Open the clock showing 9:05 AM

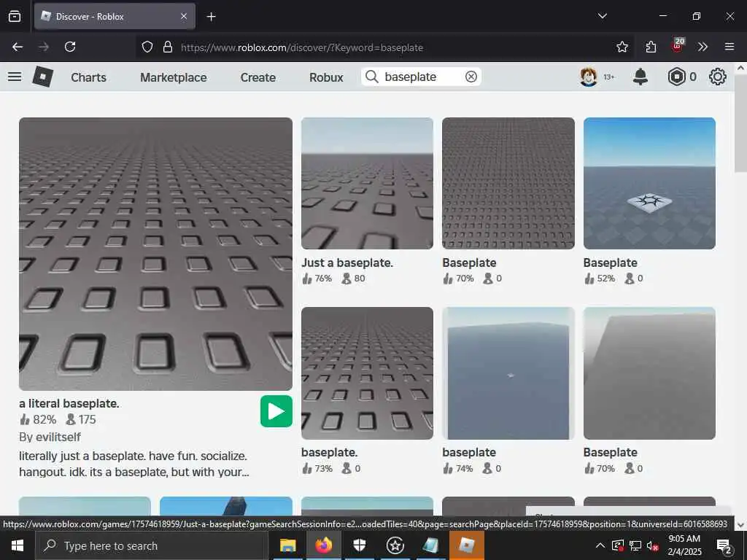click(x=684, y=545)
